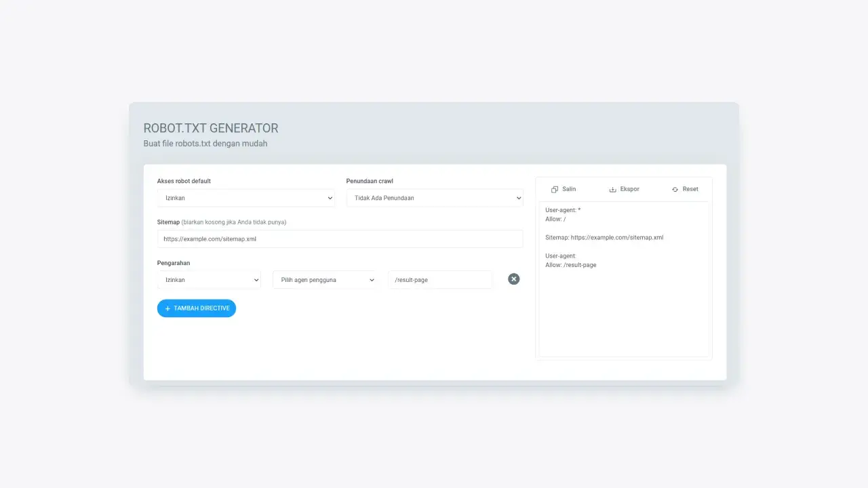Expand the Penundaan crawl dropdown
868x488 pixels.
(x=434, y=198)
